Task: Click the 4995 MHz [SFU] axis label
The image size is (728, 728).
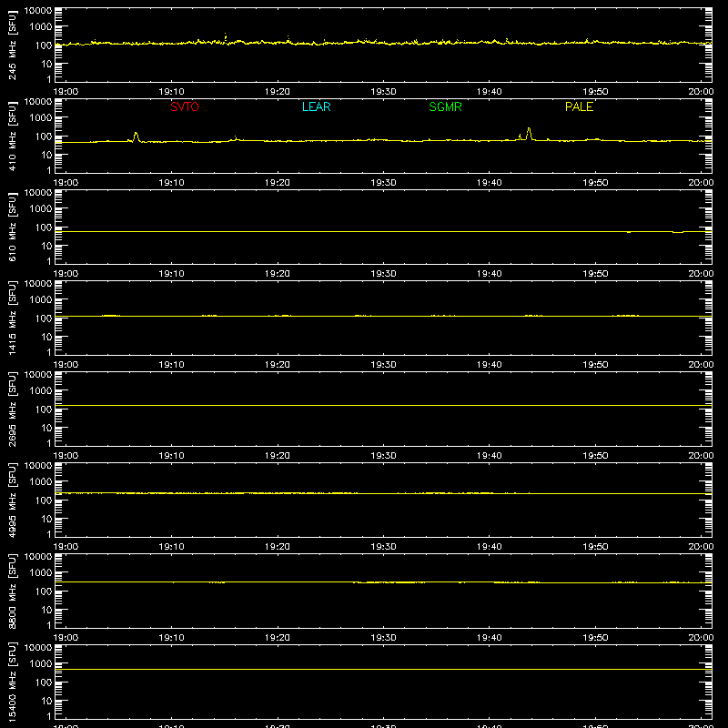Action: click(x=13, y=500)
